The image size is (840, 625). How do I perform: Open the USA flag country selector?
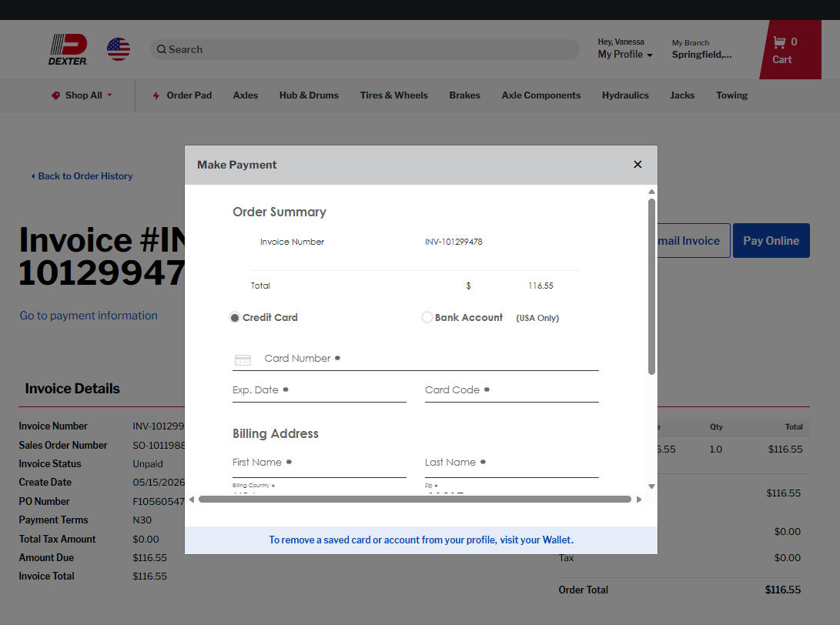pyautogui.click(x=119, y=49)
